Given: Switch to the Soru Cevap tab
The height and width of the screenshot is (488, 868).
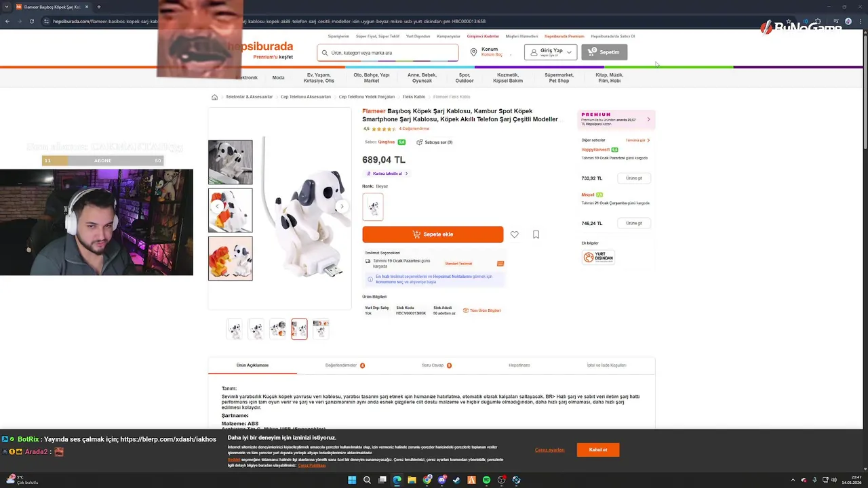Looking at the screenshot, I should pyautogui.click(x=436, y=365).
